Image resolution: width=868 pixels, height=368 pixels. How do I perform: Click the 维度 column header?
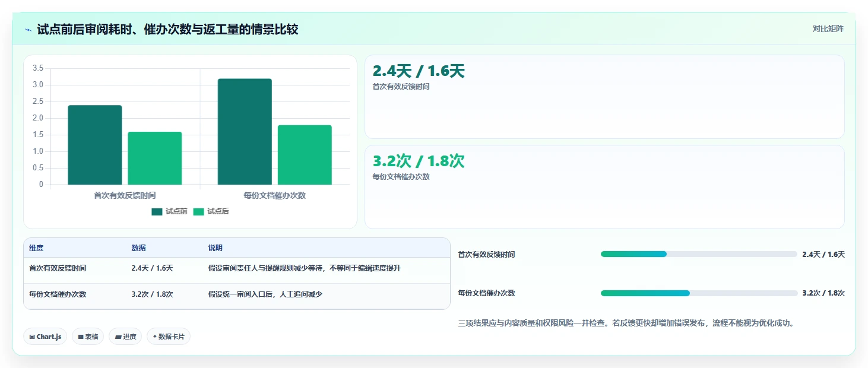[36, 248]
